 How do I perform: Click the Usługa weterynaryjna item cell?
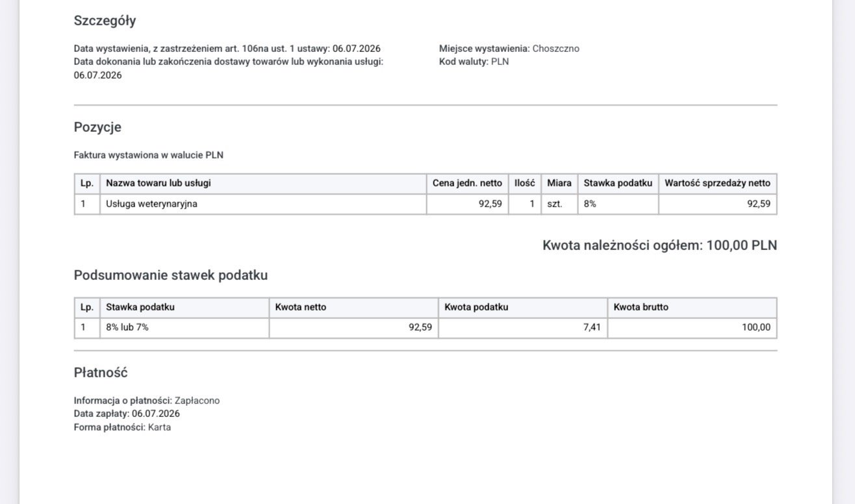coord(263,204)
